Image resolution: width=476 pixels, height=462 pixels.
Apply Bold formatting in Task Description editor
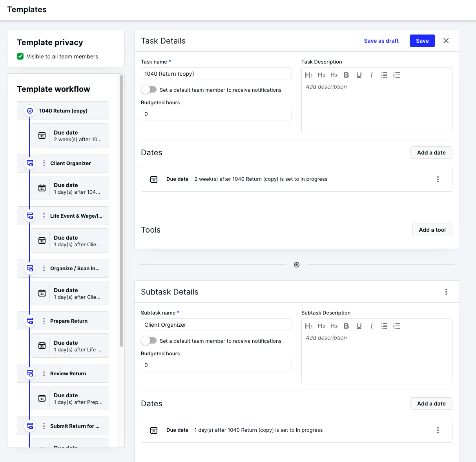coord(346,75)
